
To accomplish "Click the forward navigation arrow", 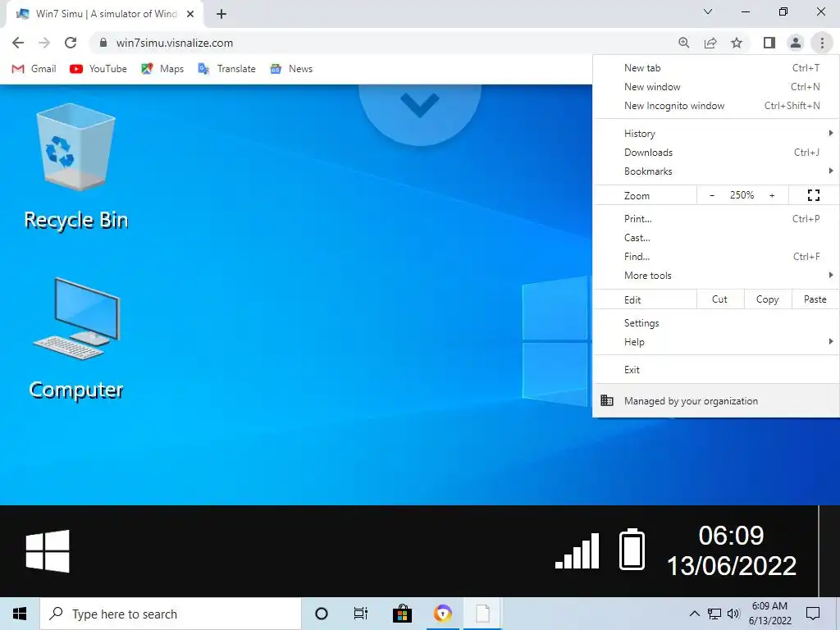I will (x=44, y=43).
